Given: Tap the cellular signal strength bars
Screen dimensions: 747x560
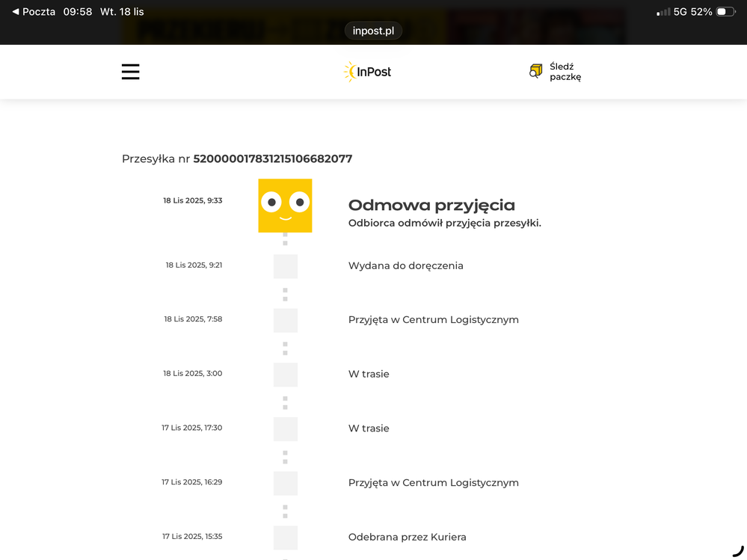Looking at the screenshot, I should 663,12.
